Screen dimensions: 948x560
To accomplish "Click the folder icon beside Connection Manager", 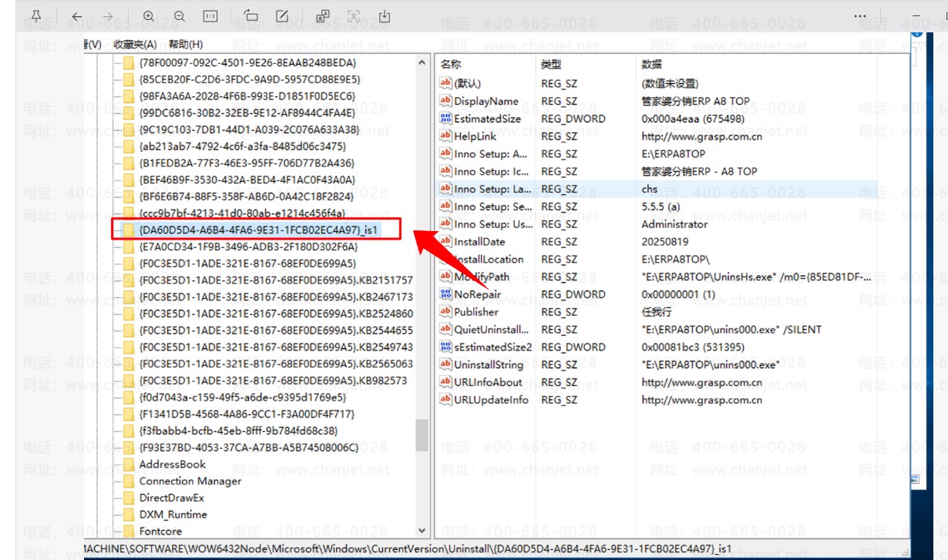I will 128,481.
